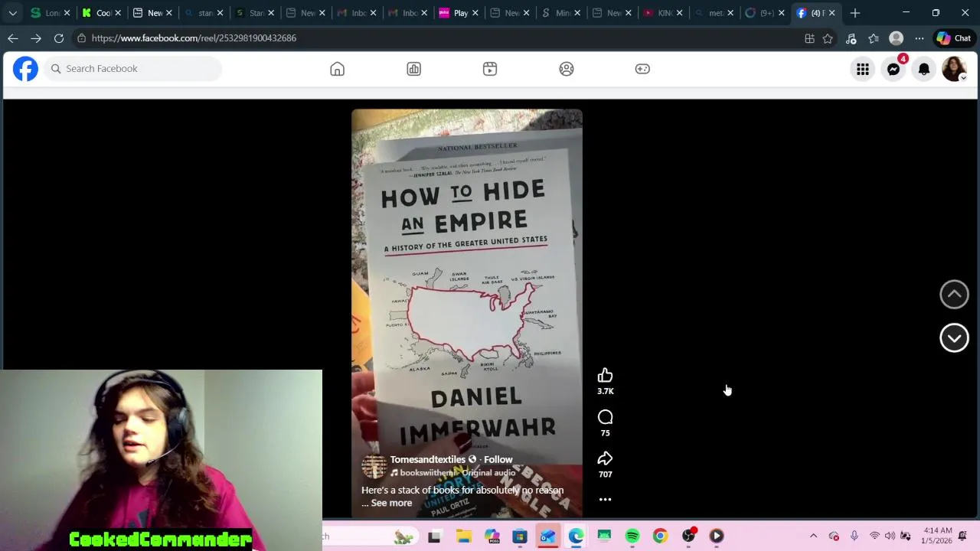Viewport: 980px width, 551px height.
Task: Open a new browser tab
Action: click(x=855, y=13)
